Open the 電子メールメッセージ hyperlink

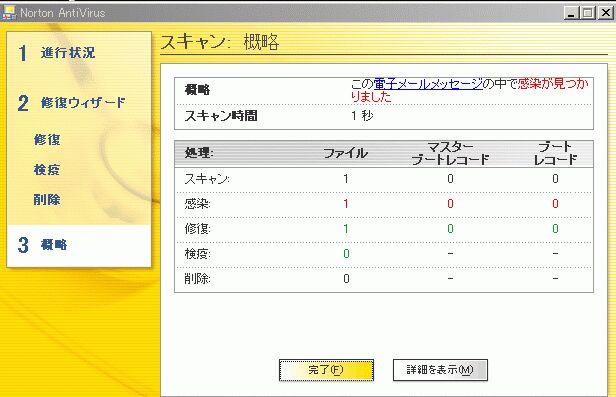tap(428, 84)
